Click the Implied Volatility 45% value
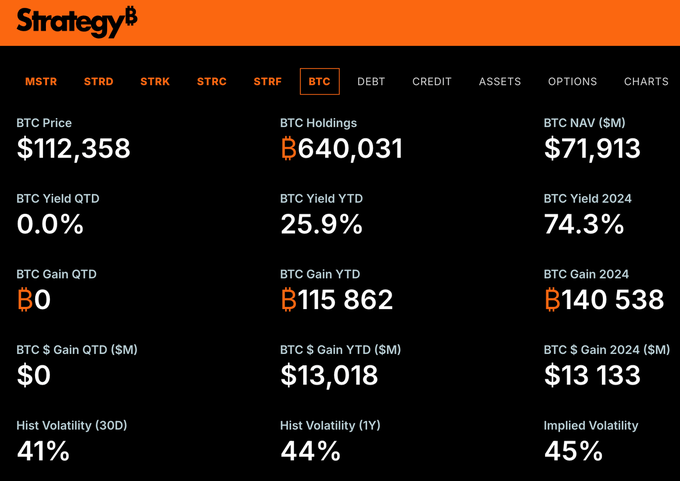 (x=573, y=451)
